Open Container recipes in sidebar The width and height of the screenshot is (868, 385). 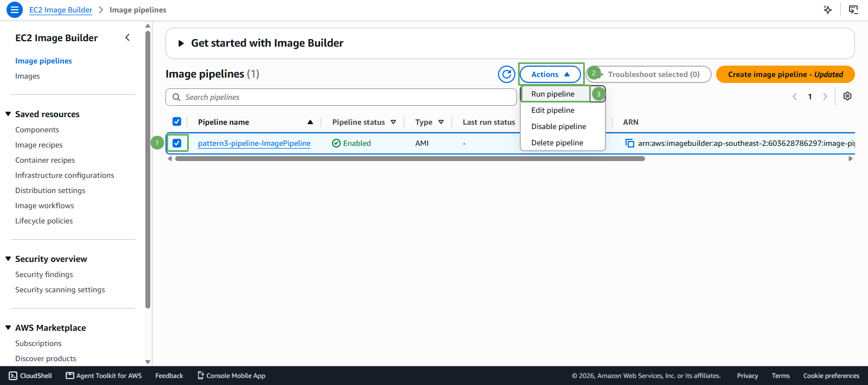pos(45,160)
